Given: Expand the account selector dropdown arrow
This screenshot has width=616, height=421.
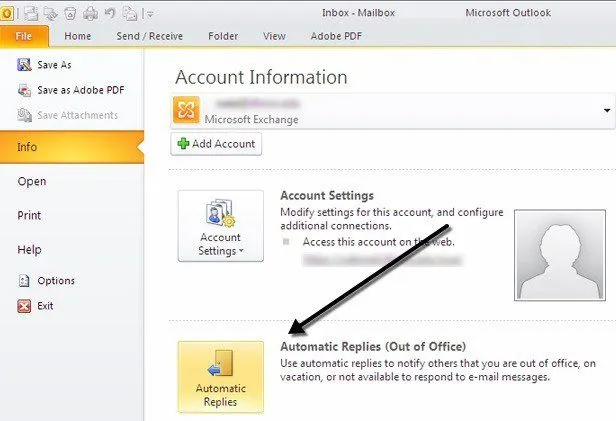Looking at the screenshot, I should coord(607,111).
